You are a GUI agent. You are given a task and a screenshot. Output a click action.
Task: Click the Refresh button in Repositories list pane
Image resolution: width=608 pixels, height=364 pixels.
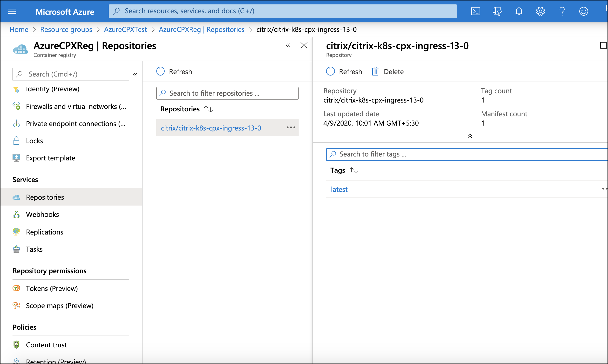[174, 72]
